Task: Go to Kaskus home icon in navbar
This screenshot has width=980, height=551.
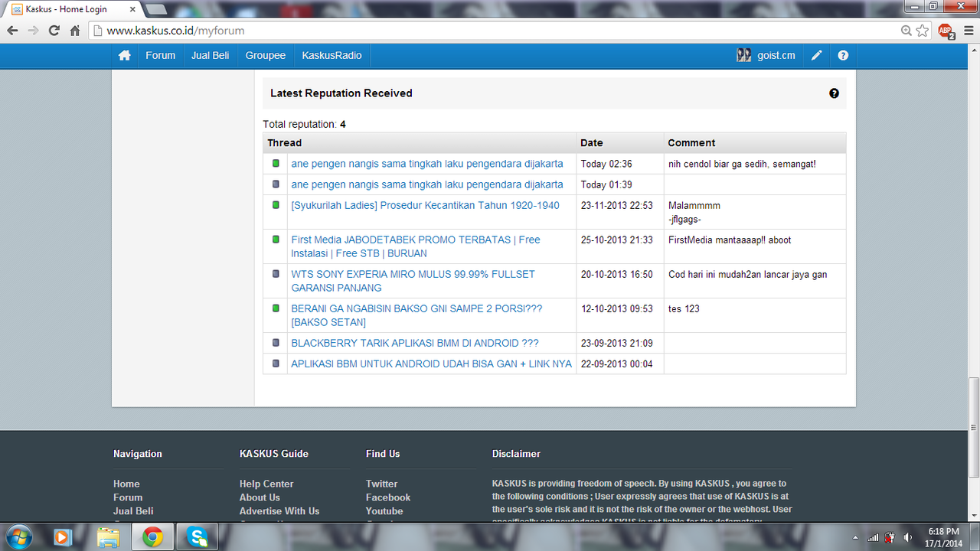Action: (124, 55)
